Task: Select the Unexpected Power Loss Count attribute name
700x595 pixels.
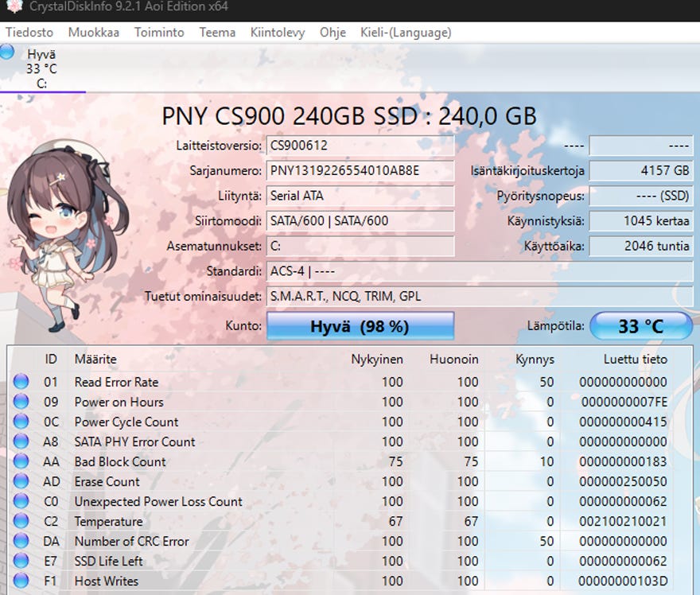Action: [x=158, y=501]
